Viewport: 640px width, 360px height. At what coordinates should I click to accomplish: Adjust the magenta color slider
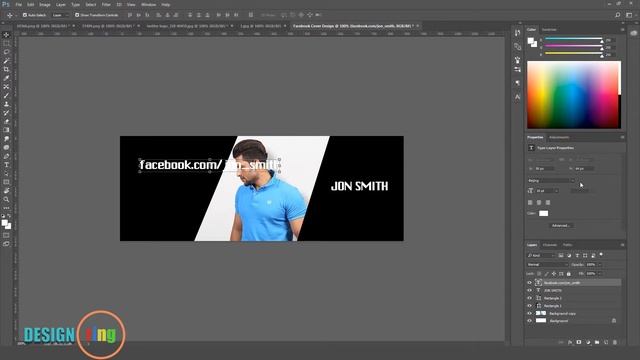pyautogui.click(x=573, y=47)
